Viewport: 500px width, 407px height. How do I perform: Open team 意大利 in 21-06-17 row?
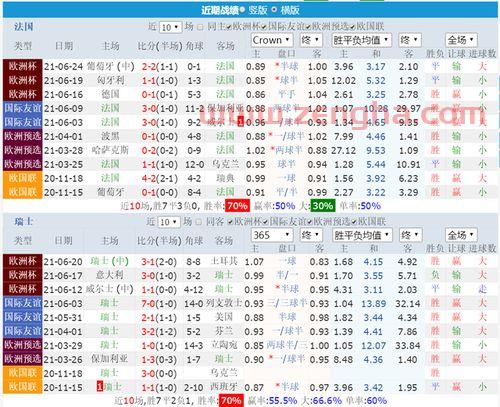110,275
